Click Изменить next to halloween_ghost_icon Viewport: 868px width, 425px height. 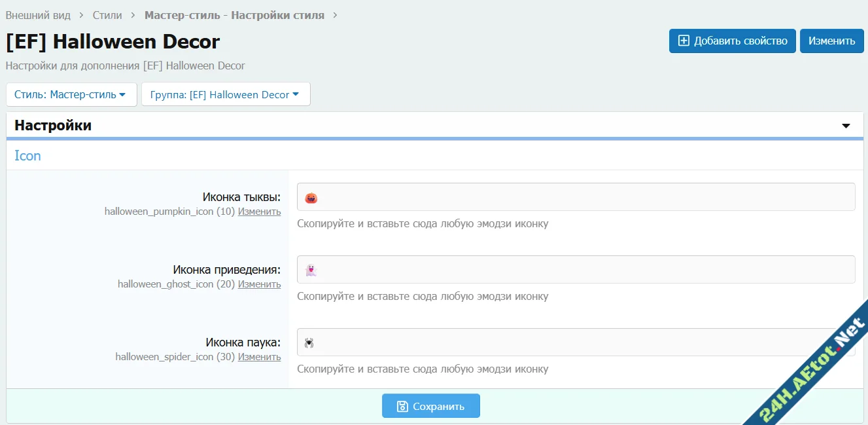[259, 284]
